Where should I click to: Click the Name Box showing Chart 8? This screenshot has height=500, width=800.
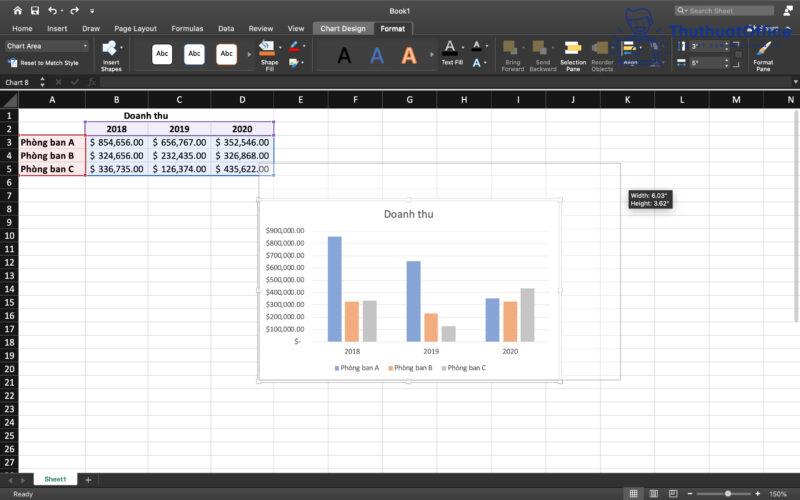(x=18, y=82)
